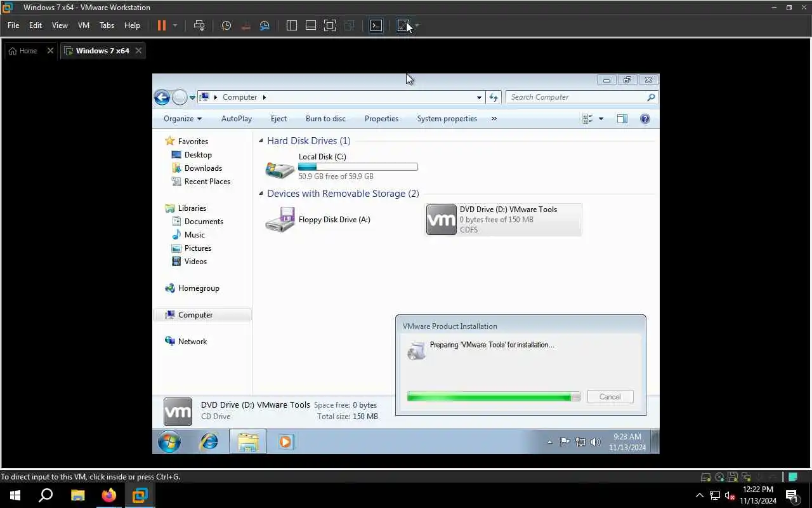Viewport: 812px width, 508px height.
Task: Go back in Explorer
Action: tap(162, 97)
